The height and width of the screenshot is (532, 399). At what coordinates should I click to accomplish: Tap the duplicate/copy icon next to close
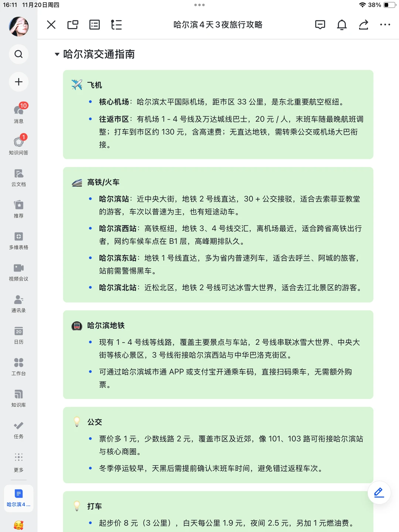coord(72,25)
